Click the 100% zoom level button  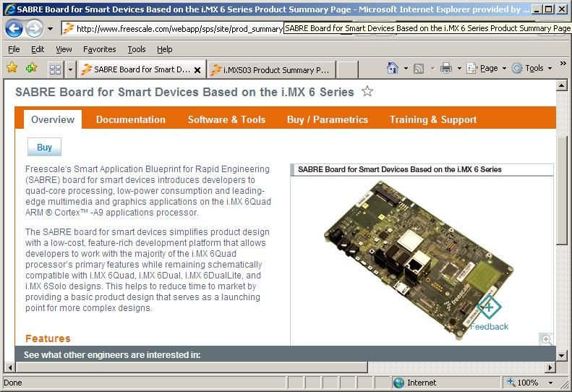[x=524, y=383]
